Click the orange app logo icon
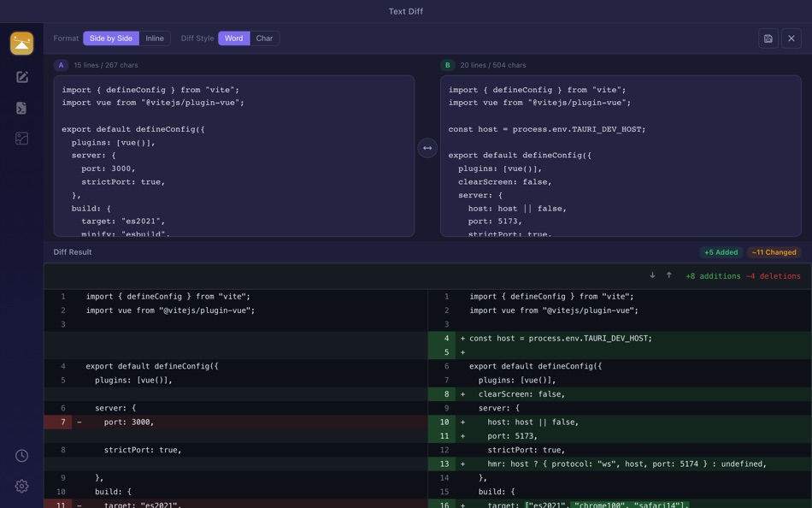This screenshot has width=812, height=508. (x=21, y=43)
